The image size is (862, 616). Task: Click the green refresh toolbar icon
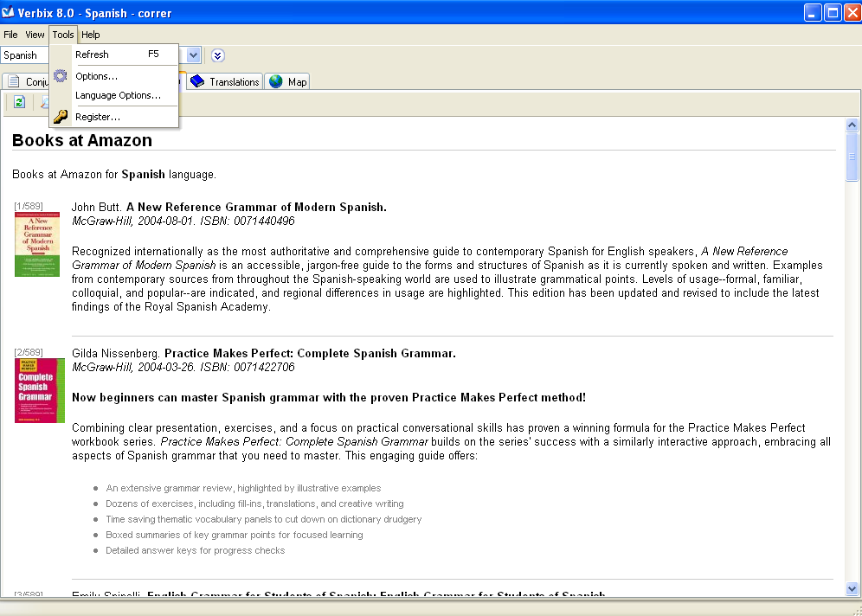click(x=19, y=102)
